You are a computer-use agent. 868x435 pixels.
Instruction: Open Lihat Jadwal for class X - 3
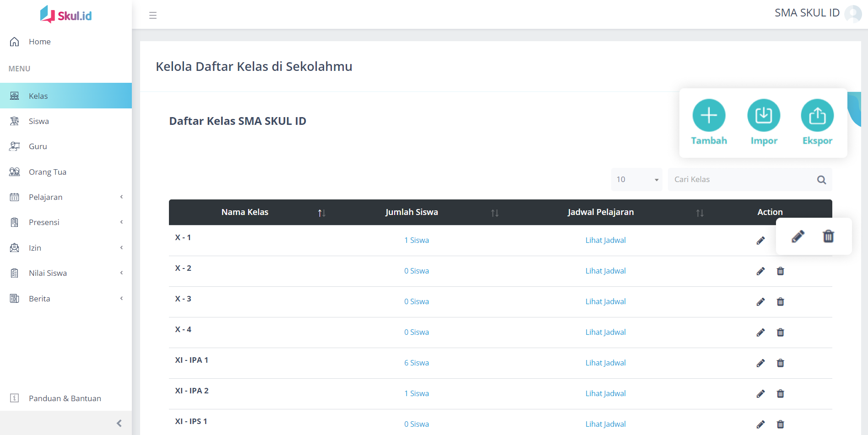tap(605, 302)
